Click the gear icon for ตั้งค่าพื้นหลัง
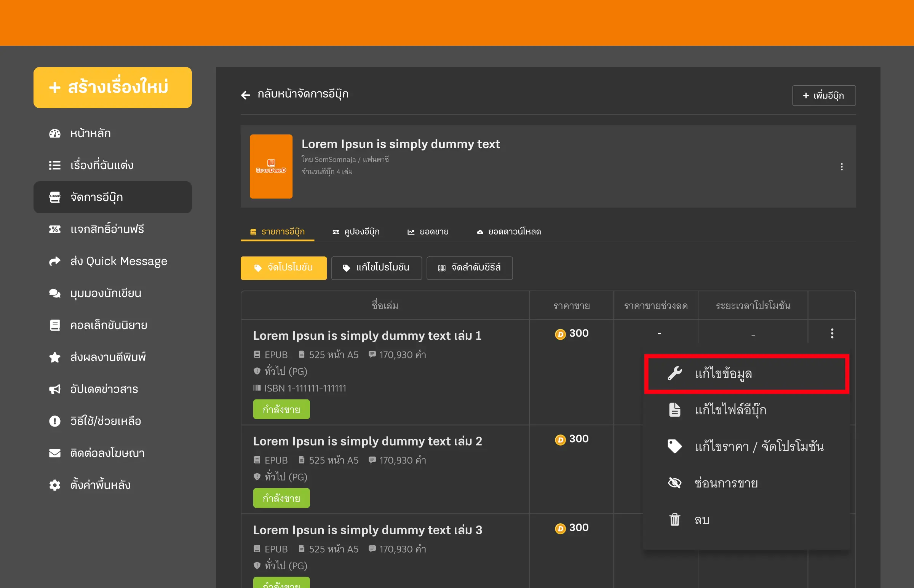This screenshot has height=588, width=914. coord(54,485)
